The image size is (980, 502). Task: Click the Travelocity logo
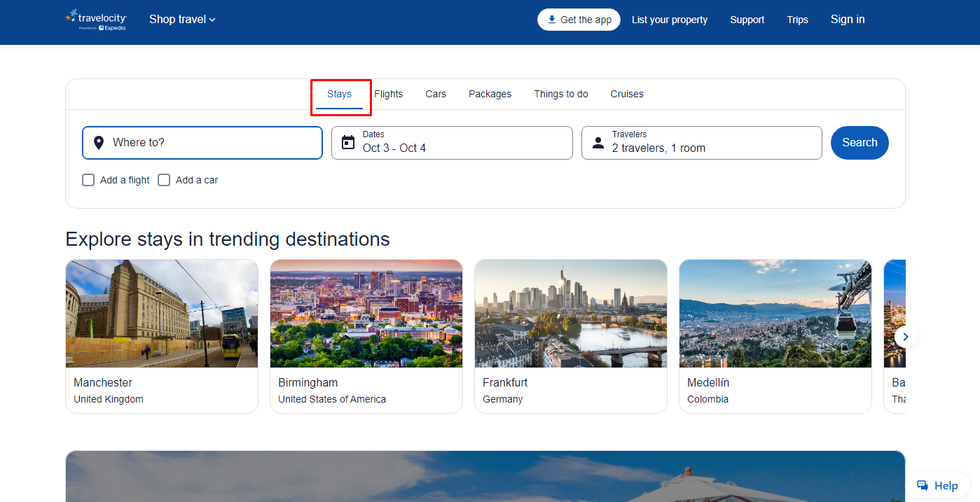[95, 20]
